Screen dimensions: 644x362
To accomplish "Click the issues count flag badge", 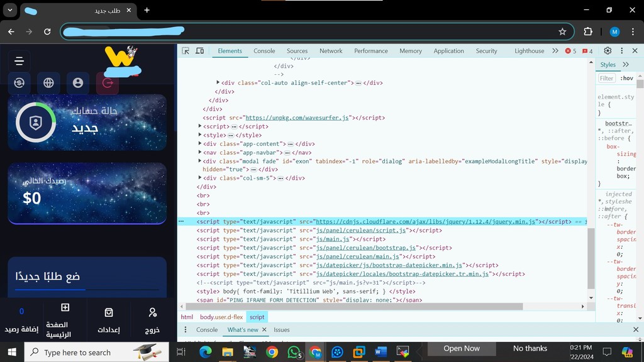I will click(587, 51).
